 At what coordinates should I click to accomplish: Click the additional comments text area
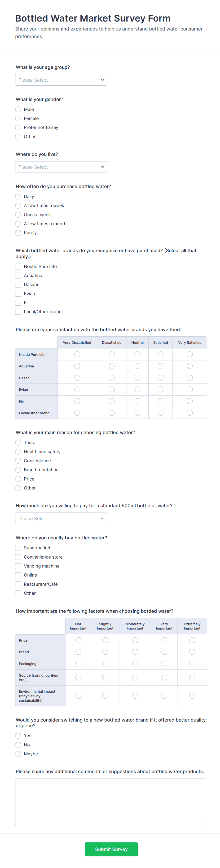(x=111, y=802)
